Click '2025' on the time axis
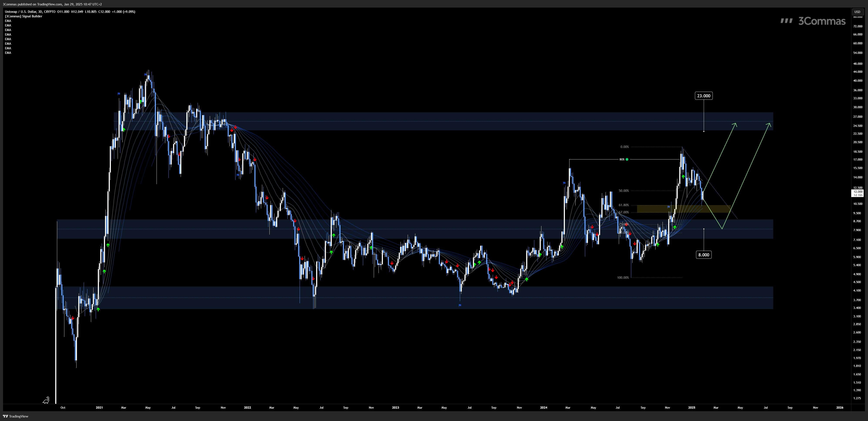This screenshot has height=421, width=868. pos(691,408)
